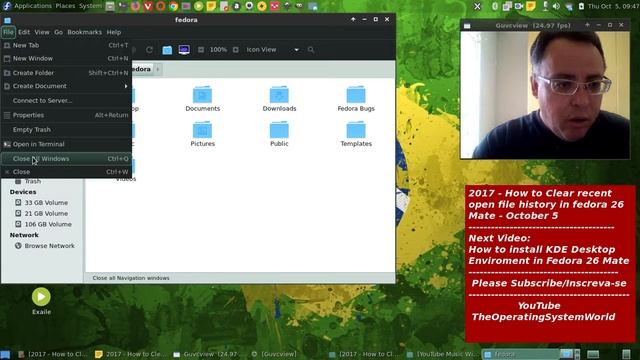
Task: Open the Public folder
Action: (x=279, y=134)
